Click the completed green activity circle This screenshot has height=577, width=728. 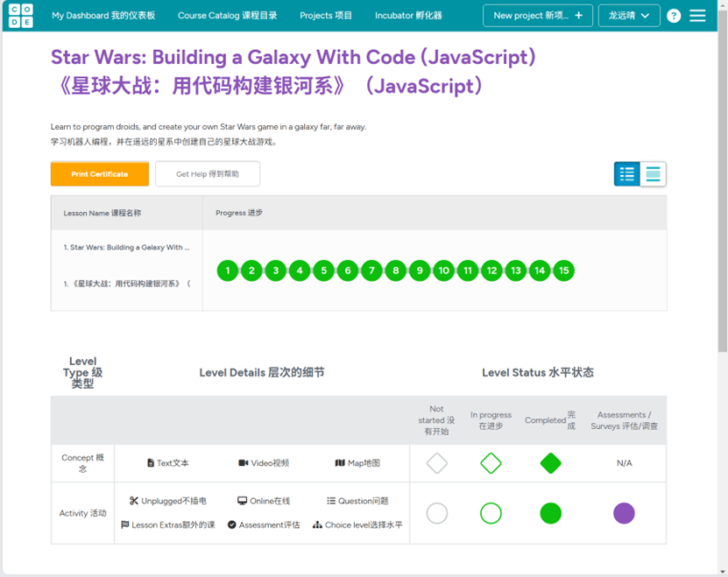pyautogui.click(x=551, y=513)
